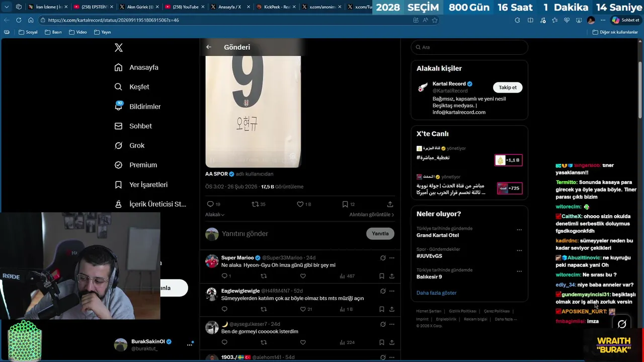Open Alıntıları görüntüle link
Screen dimensions: 644x362
(x=372, y=215)
